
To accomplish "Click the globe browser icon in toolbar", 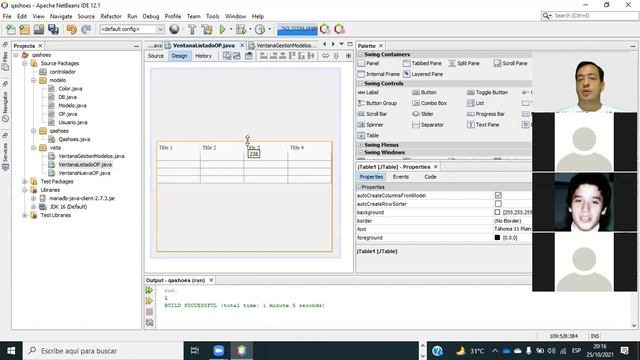I will [x=174, y=29].
